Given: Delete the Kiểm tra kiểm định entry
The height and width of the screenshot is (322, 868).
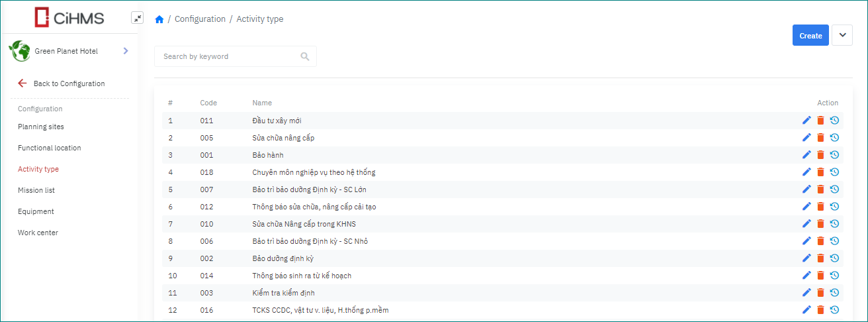Looking at the screenshot, I should (x=820, y=292).
